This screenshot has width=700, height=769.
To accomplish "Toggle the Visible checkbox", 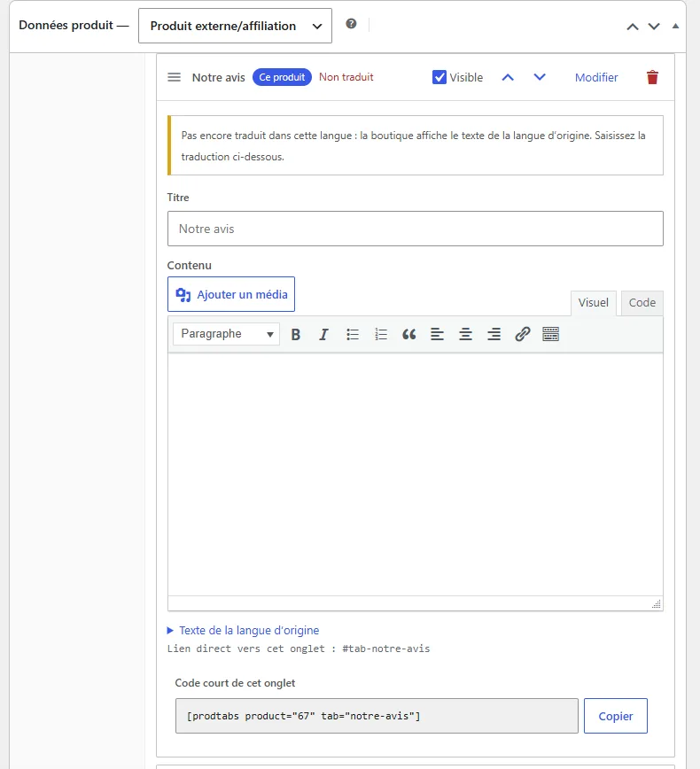I will tap(439, 77).
